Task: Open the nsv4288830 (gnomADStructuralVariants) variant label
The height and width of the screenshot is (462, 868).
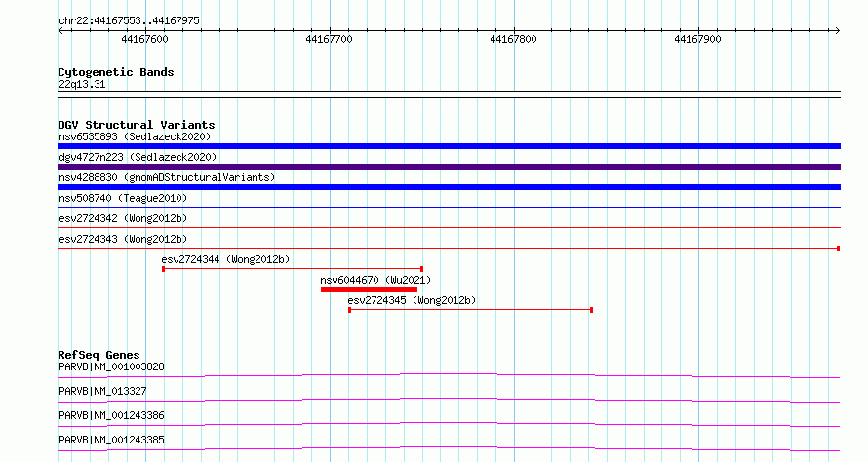Action: (167, 177)
